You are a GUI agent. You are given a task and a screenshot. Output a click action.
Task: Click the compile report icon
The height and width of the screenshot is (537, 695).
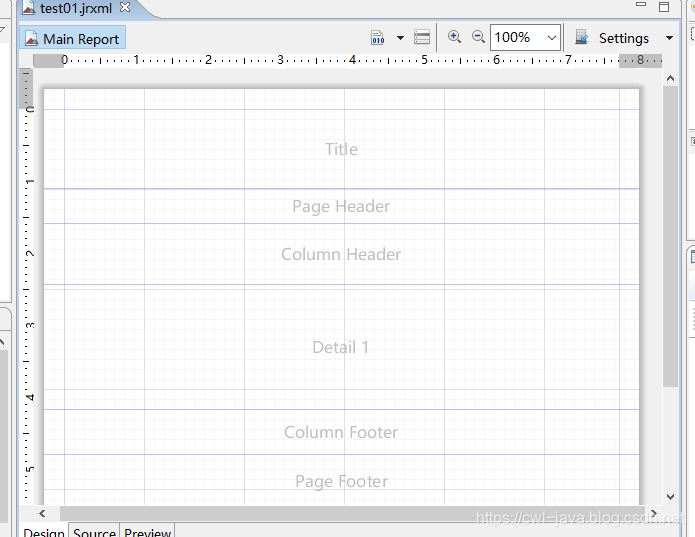(x=378, y=38)
